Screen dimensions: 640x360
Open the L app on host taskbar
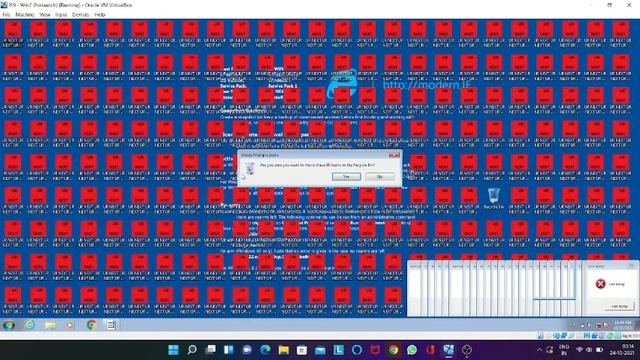(x=338, y=350)
